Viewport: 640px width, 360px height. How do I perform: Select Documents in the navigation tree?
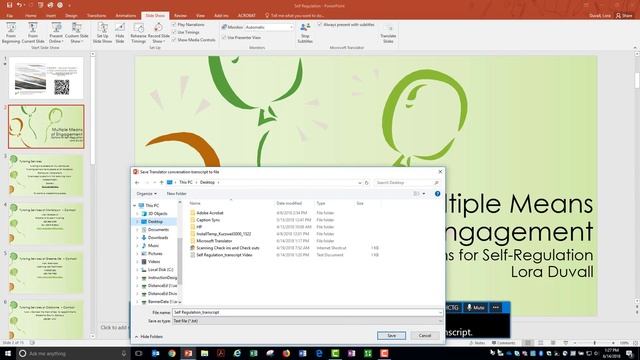pos(158,229)
